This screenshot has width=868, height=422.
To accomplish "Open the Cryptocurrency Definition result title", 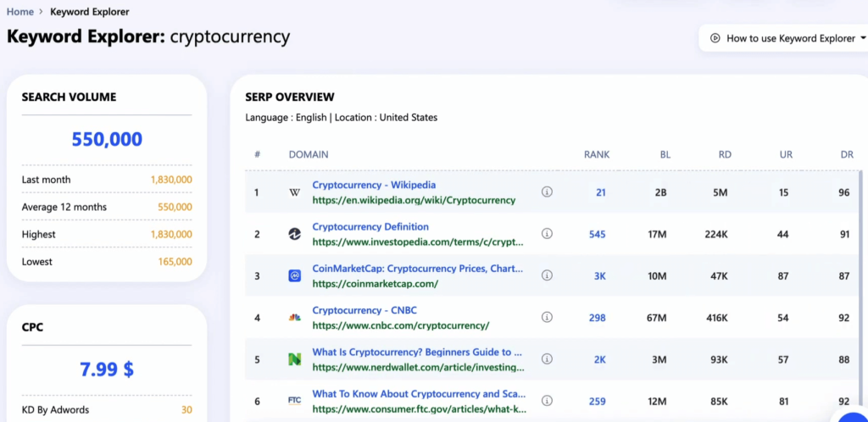I will (370, 227).
